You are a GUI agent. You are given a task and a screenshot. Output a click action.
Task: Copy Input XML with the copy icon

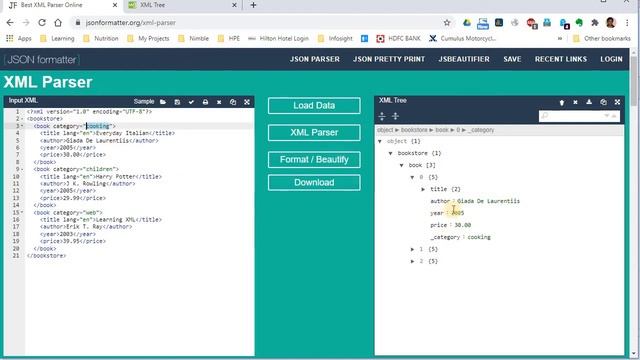[233, 102]
